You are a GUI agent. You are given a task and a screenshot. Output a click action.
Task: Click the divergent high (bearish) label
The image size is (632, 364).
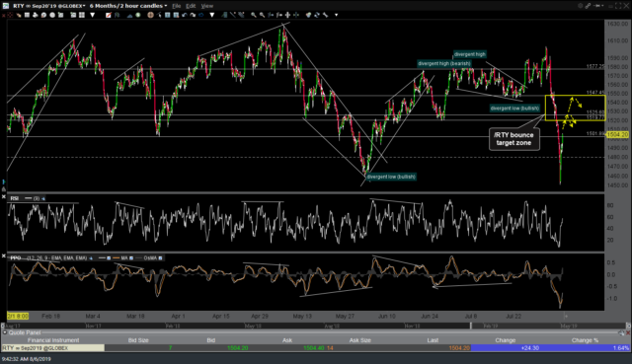point(443,63)
